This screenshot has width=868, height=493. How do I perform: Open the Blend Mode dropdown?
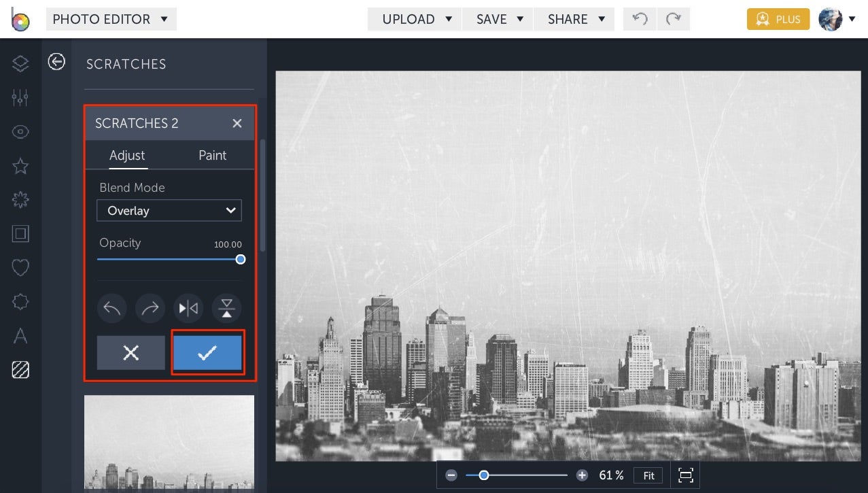tap(169, 211)
